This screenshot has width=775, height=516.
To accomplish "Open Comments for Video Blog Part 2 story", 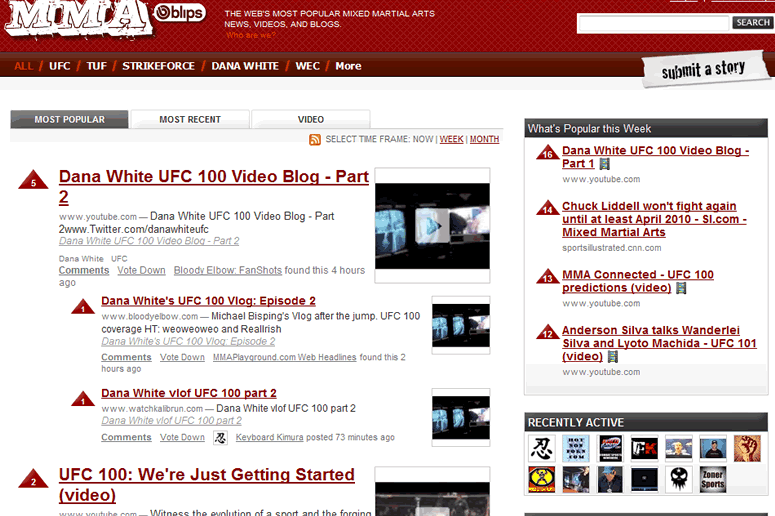I will (84, 270).
